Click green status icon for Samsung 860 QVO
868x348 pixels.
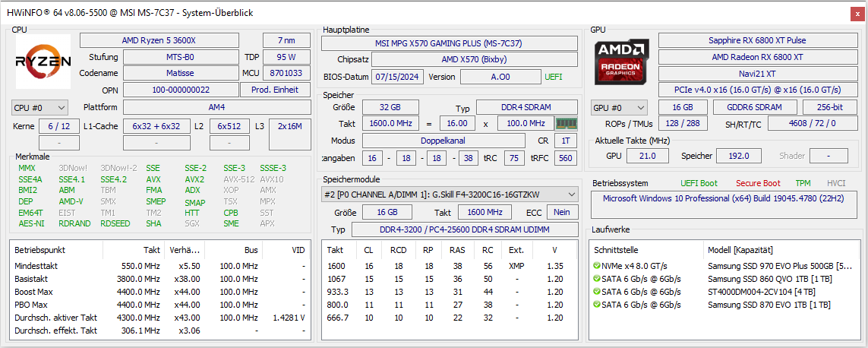(596, 279)
